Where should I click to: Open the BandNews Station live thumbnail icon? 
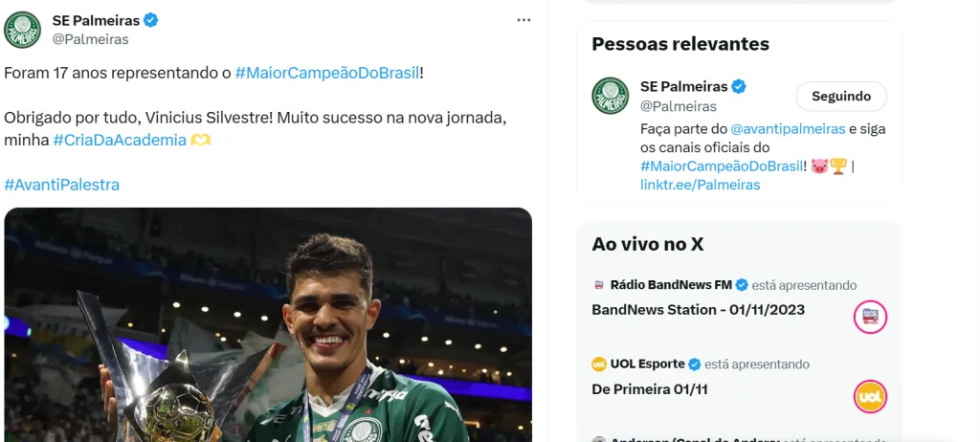point(870,317)
